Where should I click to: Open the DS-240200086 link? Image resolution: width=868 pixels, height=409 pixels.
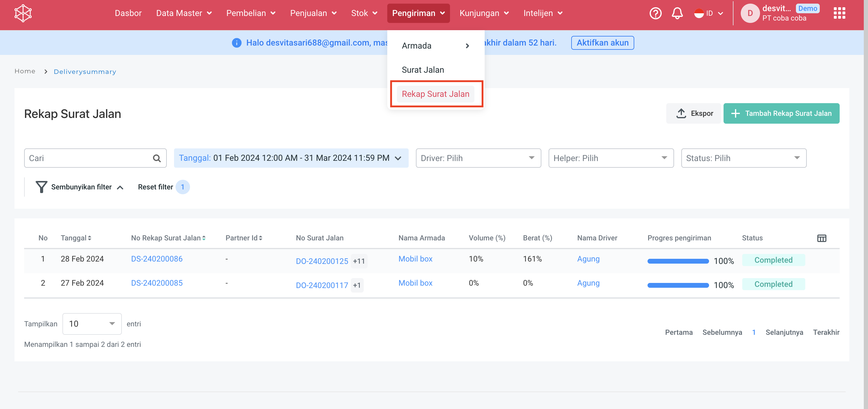157,259
